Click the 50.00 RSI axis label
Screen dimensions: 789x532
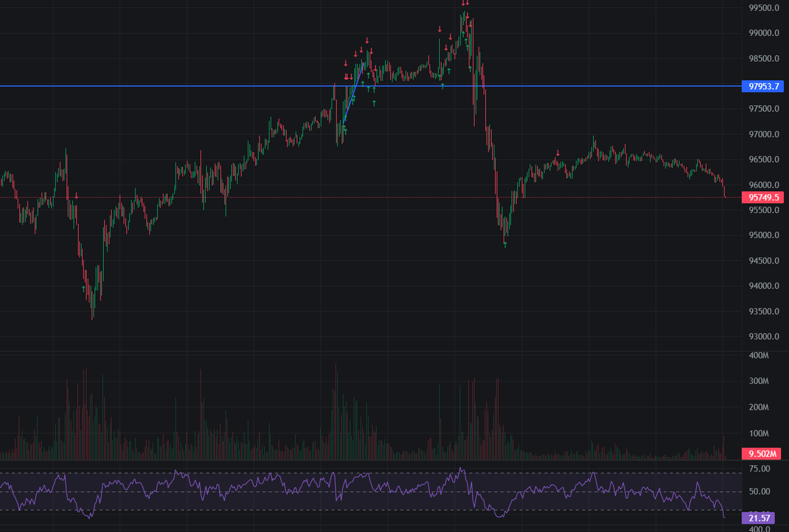point(759,492)
